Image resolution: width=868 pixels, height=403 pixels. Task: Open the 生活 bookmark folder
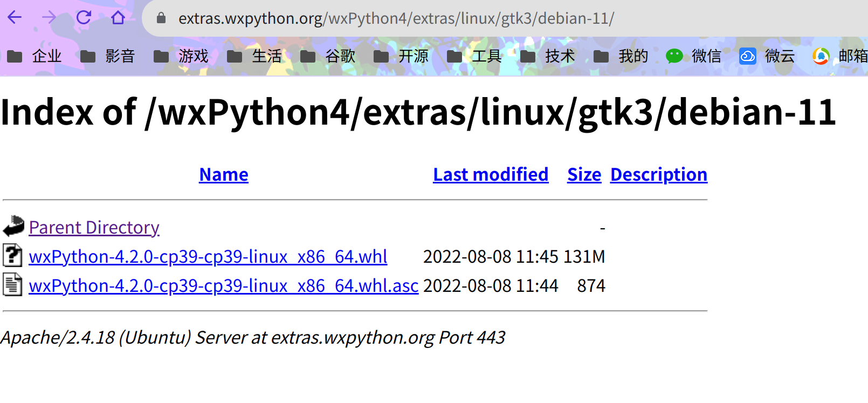click(x=254, y=56)
